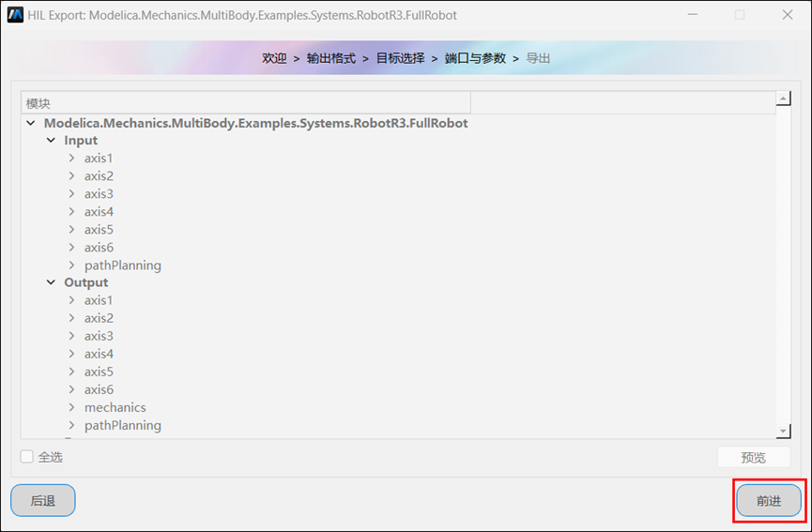The image size is (812, 532).
Task: Select Modelica.Mechanics.MultiBody FullRobot root text
Action: pos(256,123)
